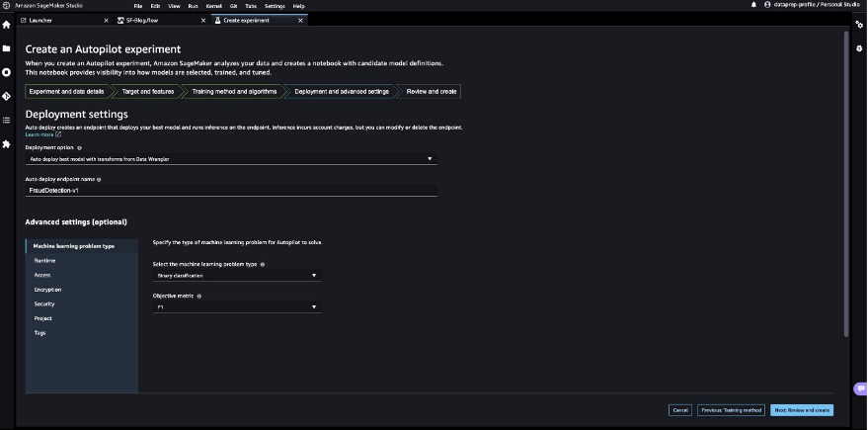
Task: Click Previous: Training method button
Action: pyautogui.click(x=732, y=410)
